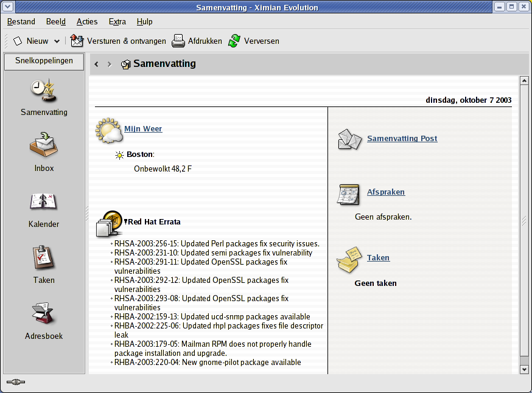This screenshot has width=532, height=393.
Task: Open the Inbox shortcut icon
Action: point(44,145)
